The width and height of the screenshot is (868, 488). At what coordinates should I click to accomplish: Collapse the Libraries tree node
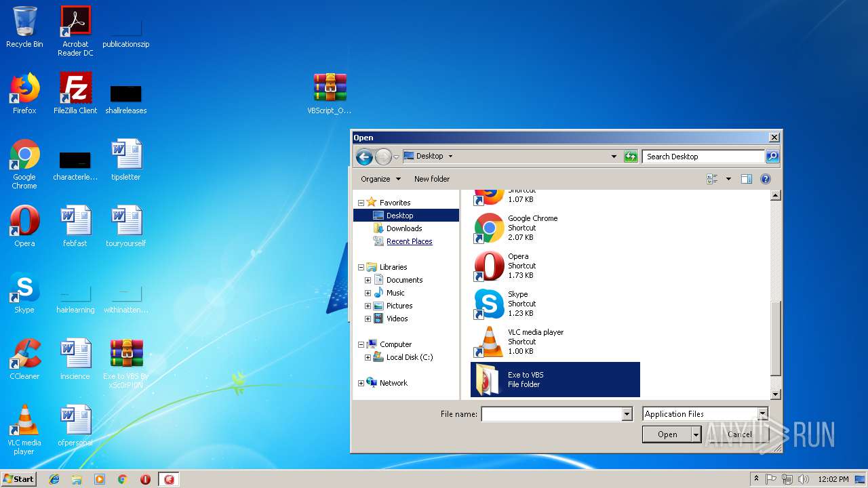(x=361, y=267)
